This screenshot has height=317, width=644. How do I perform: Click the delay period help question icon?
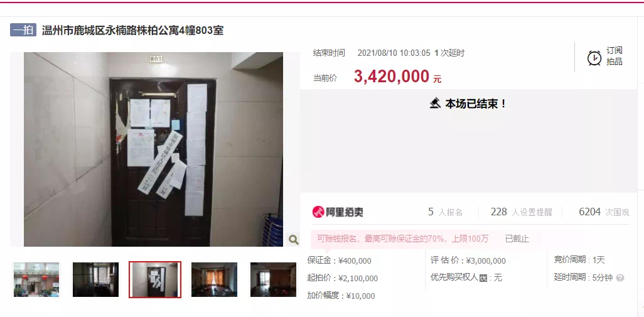[x=620, y=278]
